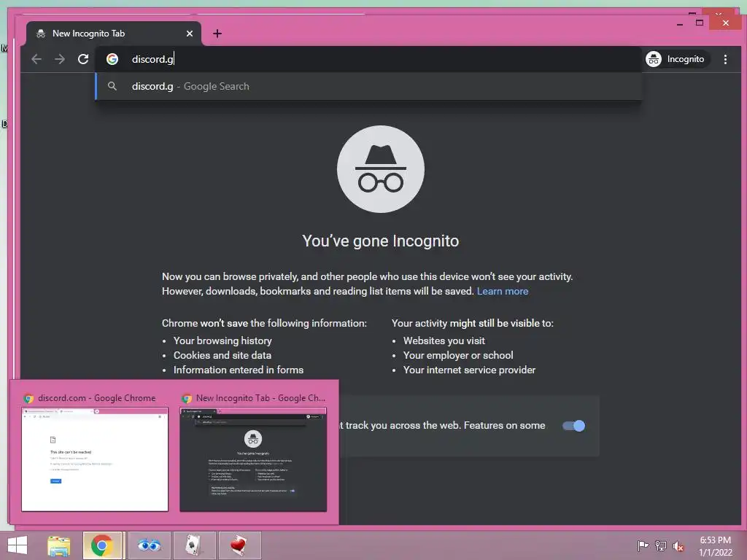This screenshot has height=560, width=747.
Task: Open File Explorer from the taskbar
Action: (x=59, y=545)
